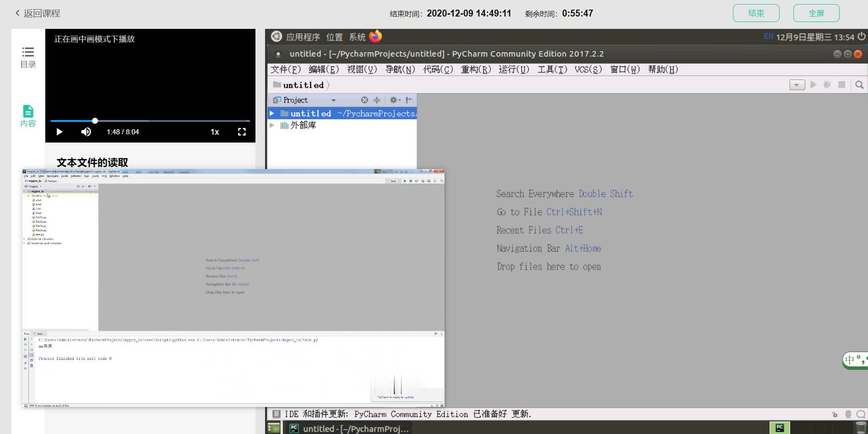Click Navigation Bar Alt+Home hint

coord(549,248)
